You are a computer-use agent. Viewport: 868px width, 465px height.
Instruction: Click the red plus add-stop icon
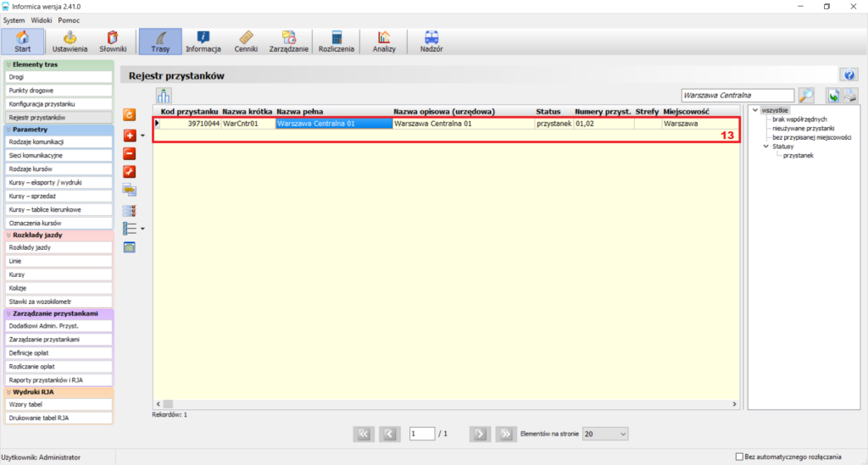pos(130,136)
